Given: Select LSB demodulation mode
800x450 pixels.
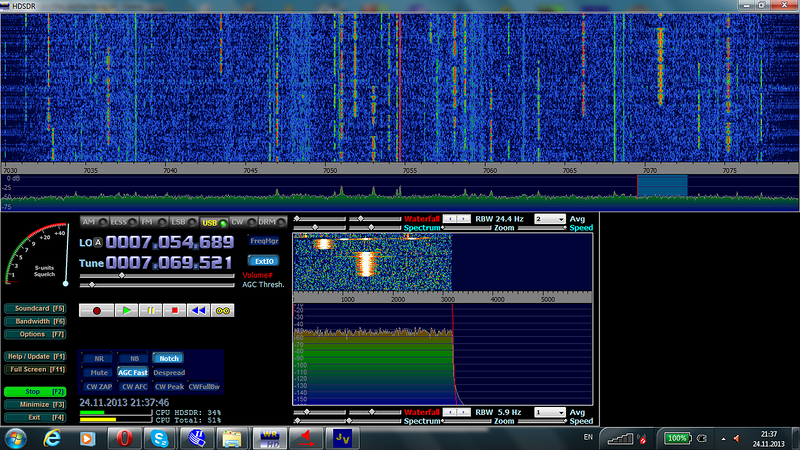Looking at the screenshot, I should (183, 222).
